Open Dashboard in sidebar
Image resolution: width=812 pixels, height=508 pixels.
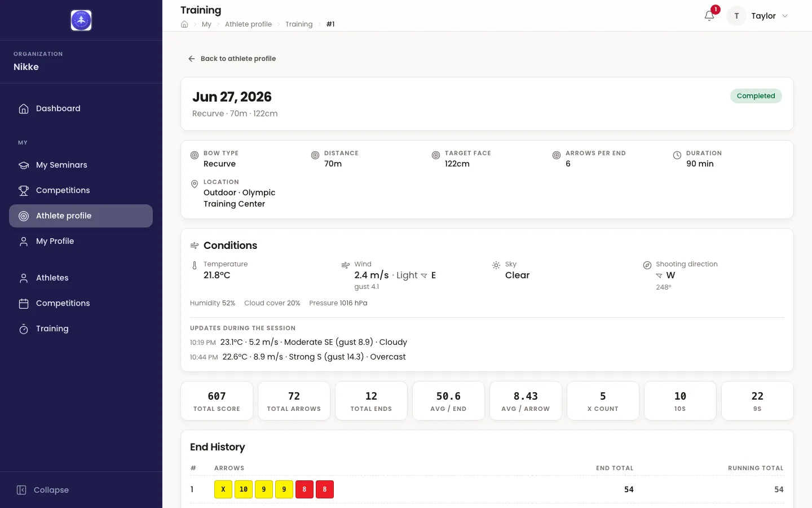pos(81,108)
